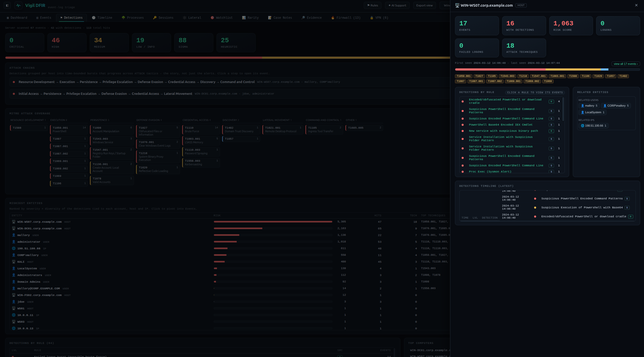Click the host icon of the WS03 row

pos(14,322)
